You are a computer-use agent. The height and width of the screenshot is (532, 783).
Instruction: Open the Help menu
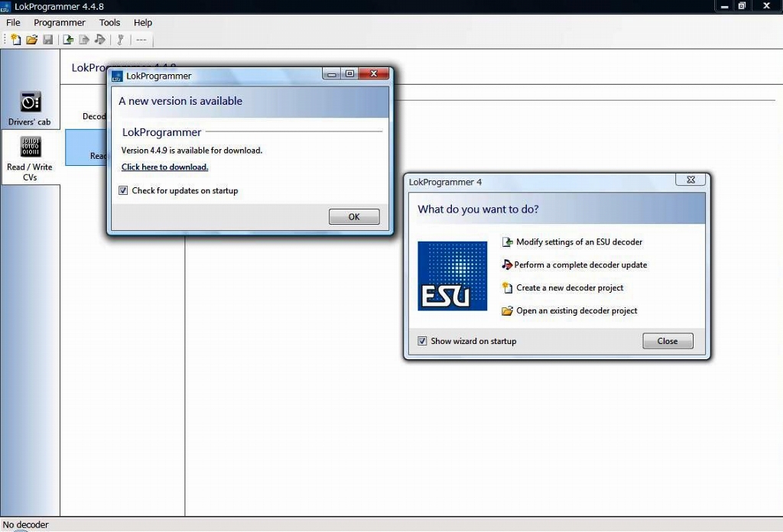click(x=143, y=22)
